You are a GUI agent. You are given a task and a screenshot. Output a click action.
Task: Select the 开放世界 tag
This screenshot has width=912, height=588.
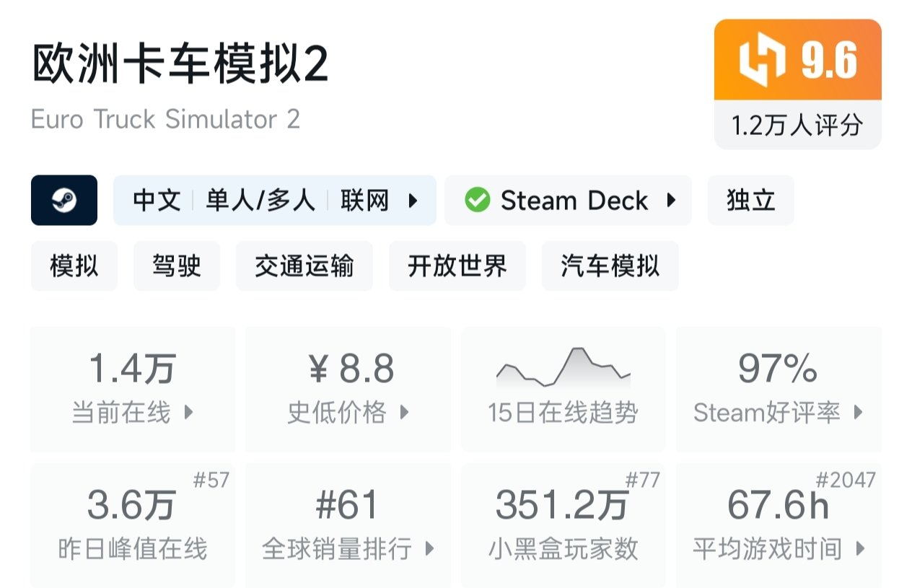pos(457,266)
